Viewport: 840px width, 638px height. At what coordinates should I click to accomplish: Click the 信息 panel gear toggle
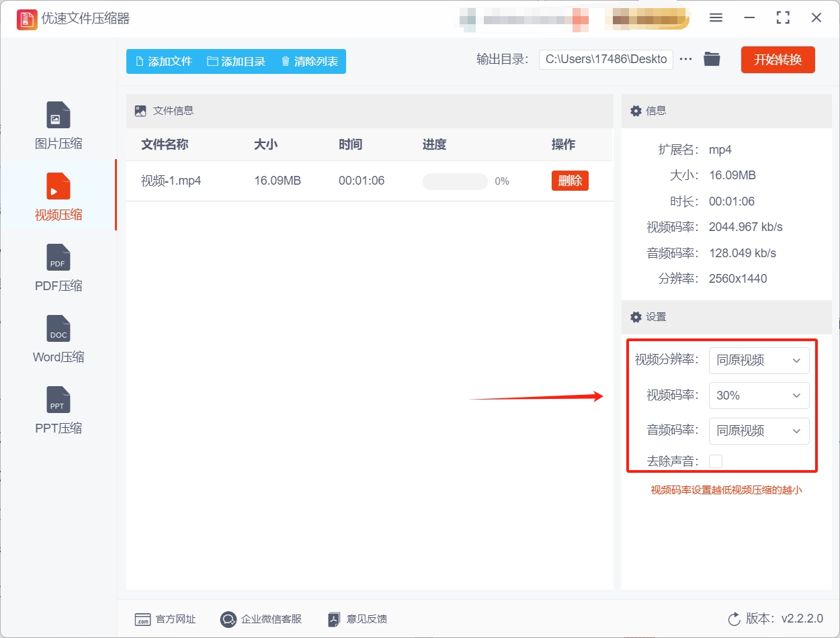point(636,111)
